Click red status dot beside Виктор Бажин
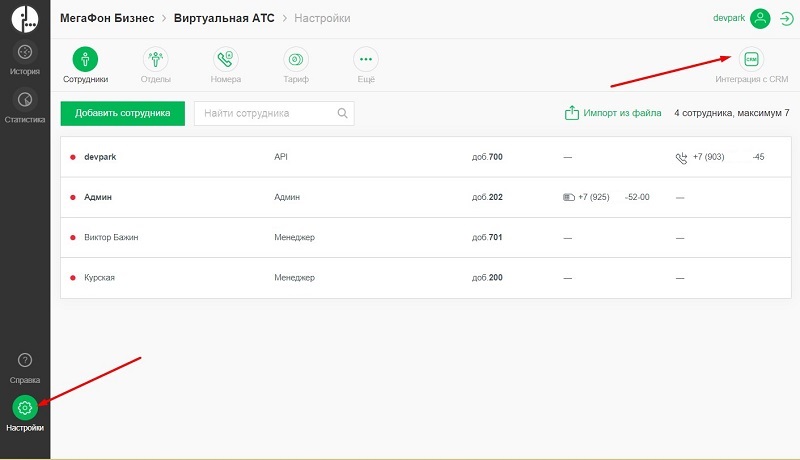Image resolution: width=800 pixels, height=460 pixels. tap(73, 238)
